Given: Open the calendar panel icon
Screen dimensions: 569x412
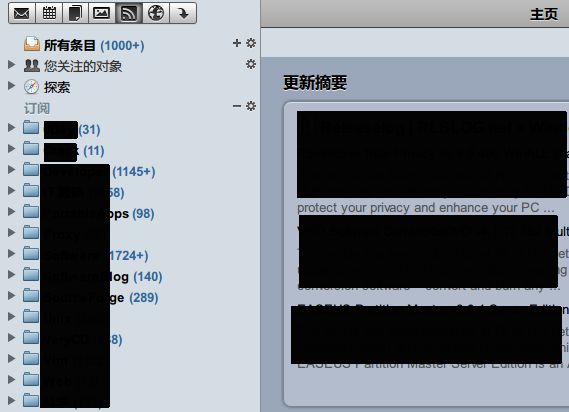Looking at the screenshot, I should point(49,13).
